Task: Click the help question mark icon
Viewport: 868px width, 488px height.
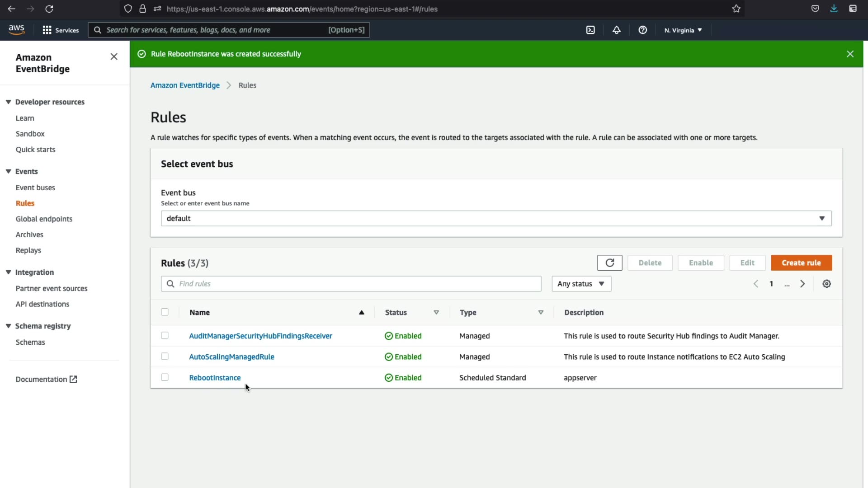Action: point(642,30)
